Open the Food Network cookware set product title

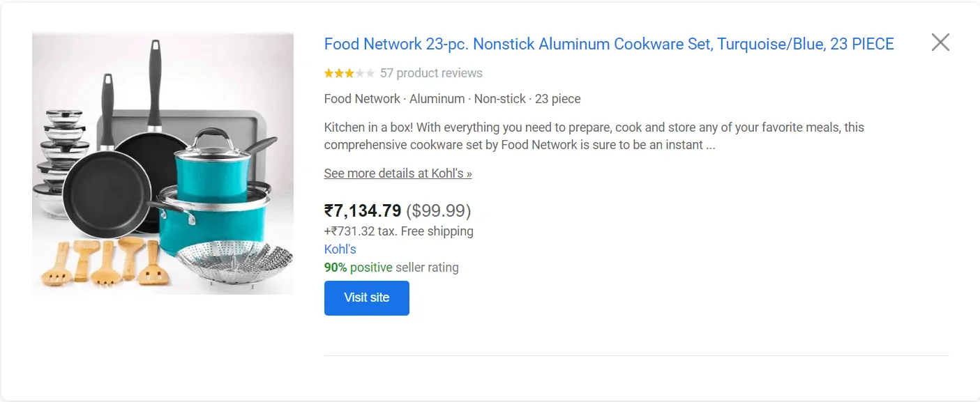608,44
